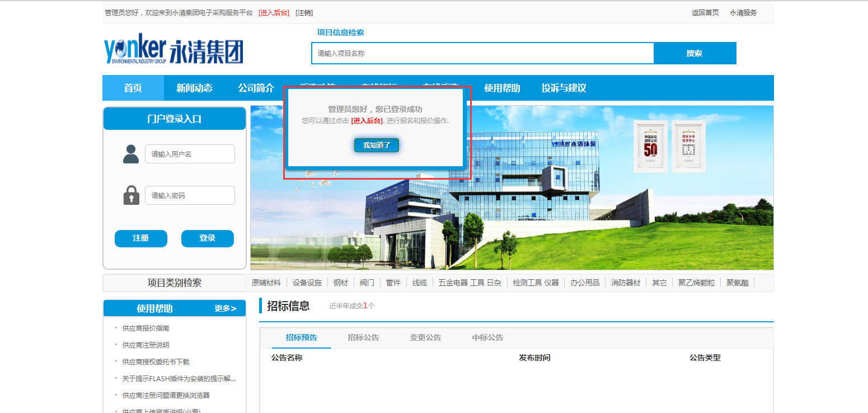The image size is (868, 413).
Task: Focus the 请输入项目名称 search field
Action: tap(482, 54)
